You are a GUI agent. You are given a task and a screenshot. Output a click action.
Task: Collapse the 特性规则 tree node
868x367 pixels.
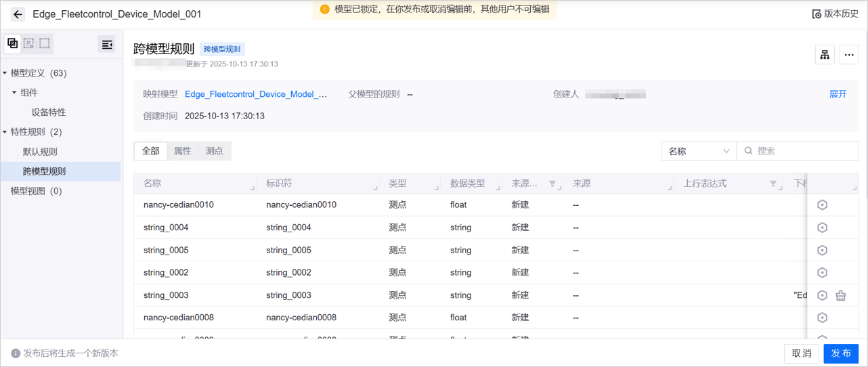[5, 132]
